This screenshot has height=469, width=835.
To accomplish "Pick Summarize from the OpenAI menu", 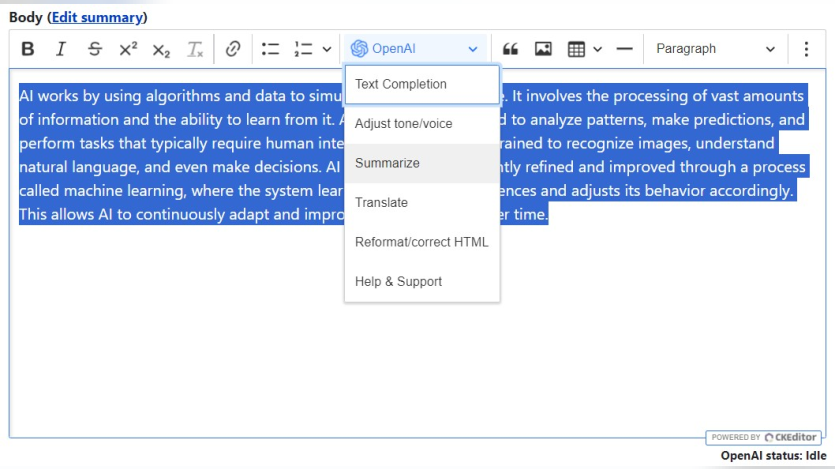I will point(422,163).
